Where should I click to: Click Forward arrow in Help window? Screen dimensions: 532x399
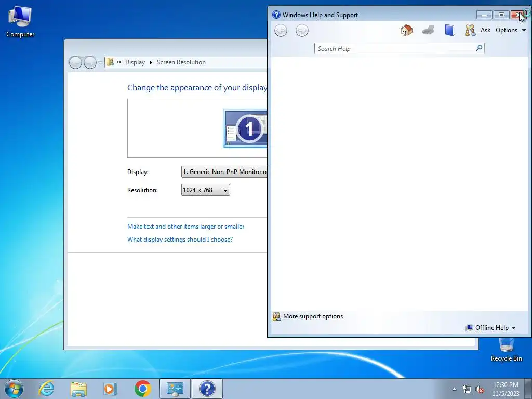click(x=302, y=31)
